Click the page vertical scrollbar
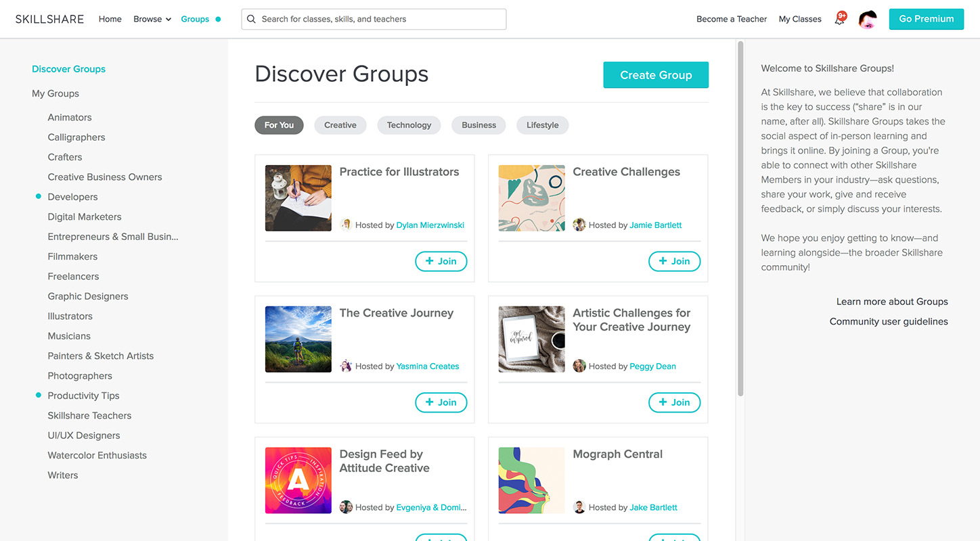 740,216
